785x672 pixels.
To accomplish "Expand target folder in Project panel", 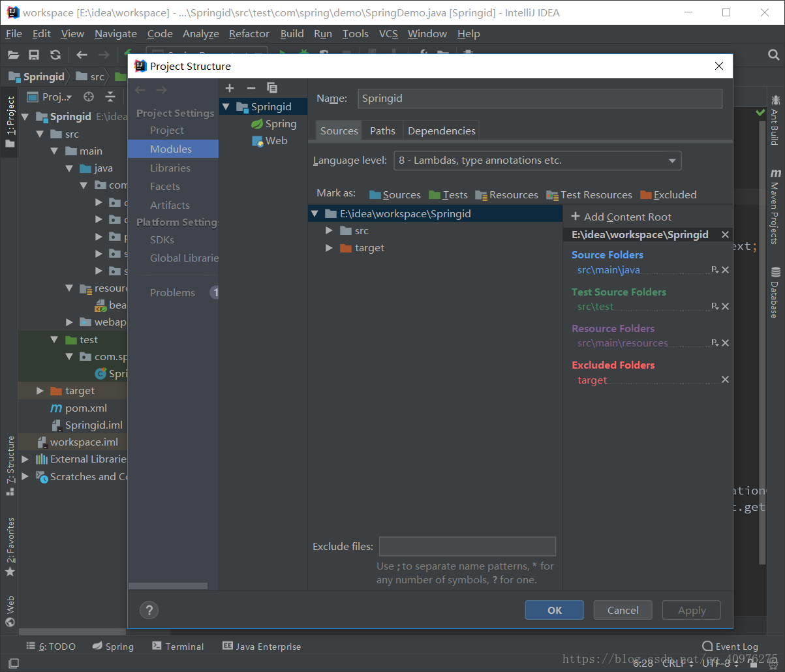I will click(x=40, y=390).
